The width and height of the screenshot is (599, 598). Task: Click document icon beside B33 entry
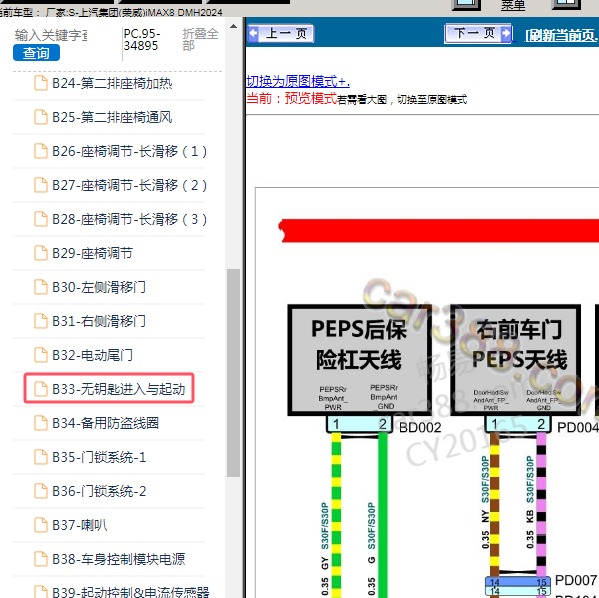(x=41, y=389)
